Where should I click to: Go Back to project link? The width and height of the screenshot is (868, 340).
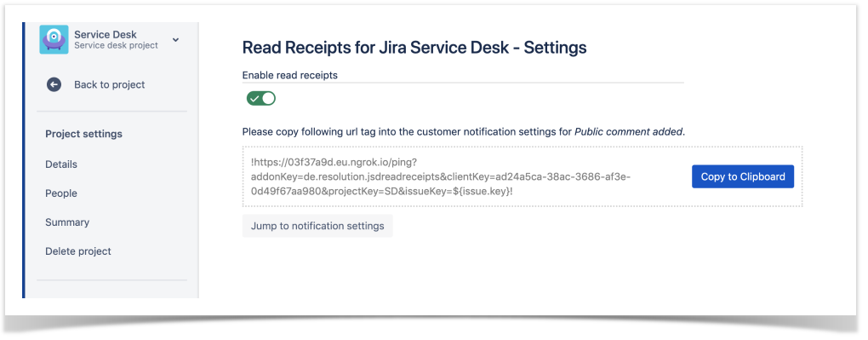[x=110, y=84]
